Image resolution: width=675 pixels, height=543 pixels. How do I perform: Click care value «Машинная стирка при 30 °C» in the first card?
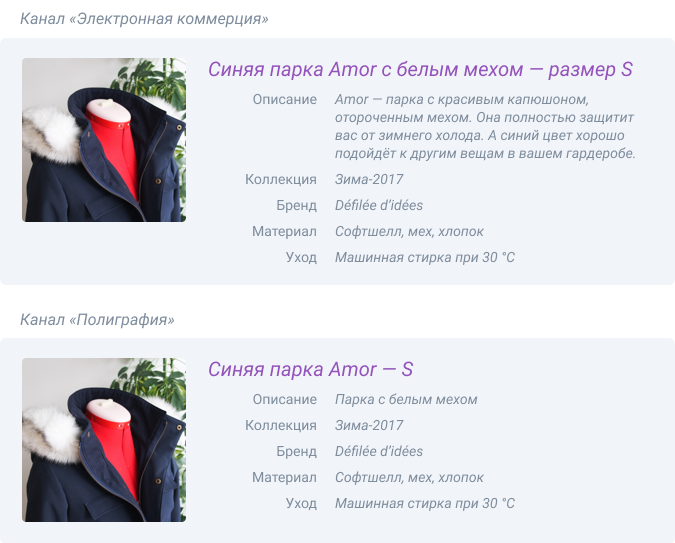[x=425, y=258]
